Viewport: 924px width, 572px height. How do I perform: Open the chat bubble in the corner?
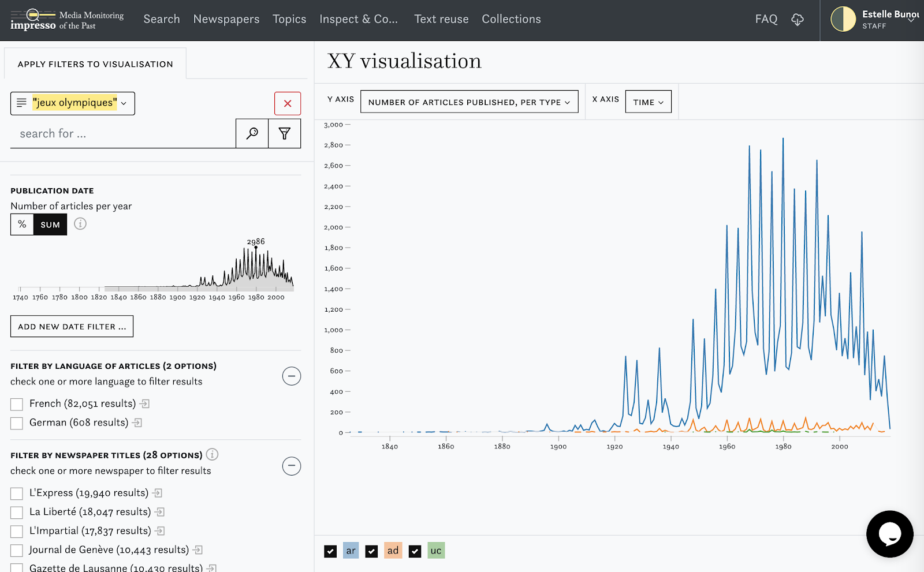pyautogui.click(x=890, y=534)
